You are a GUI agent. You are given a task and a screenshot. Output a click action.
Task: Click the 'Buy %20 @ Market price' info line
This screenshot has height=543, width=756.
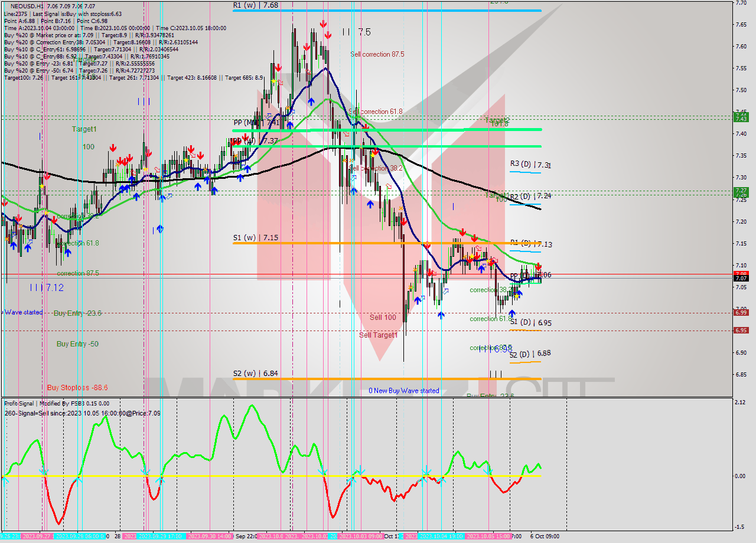(x=89, y=35)
